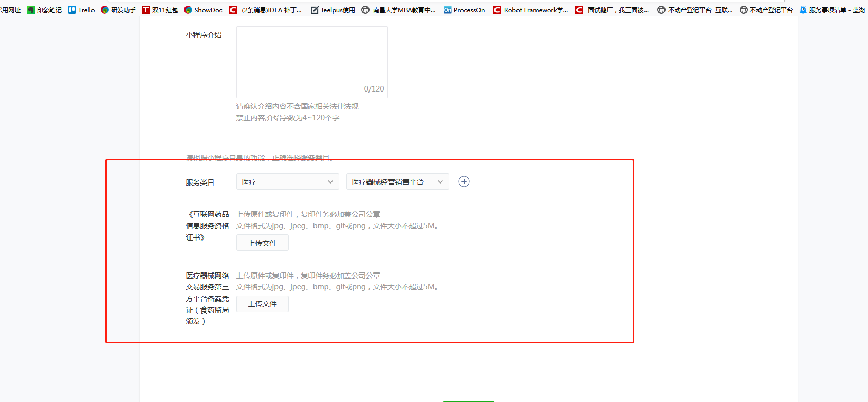Open the ShowDoc bookmark
The width and height of the screenshot is (868, 402).
203,10
